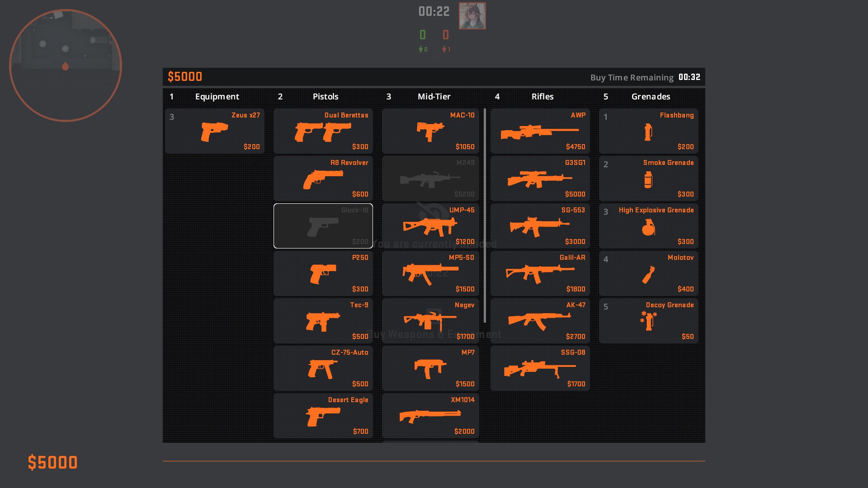Image resolution: width=868 pixels, height=488 pixels.
Task: Buy the Smoke Grenade
Action: [648, 178]
